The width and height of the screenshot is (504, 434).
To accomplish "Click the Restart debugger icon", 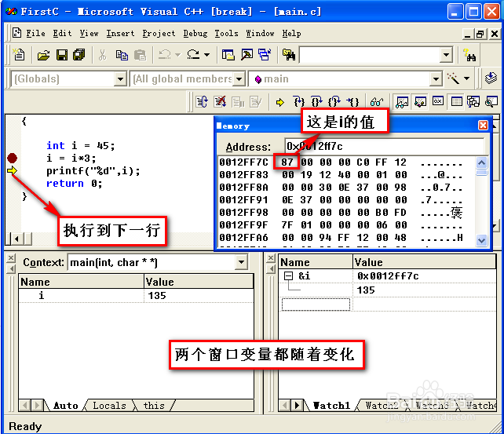I will [202, 102].
